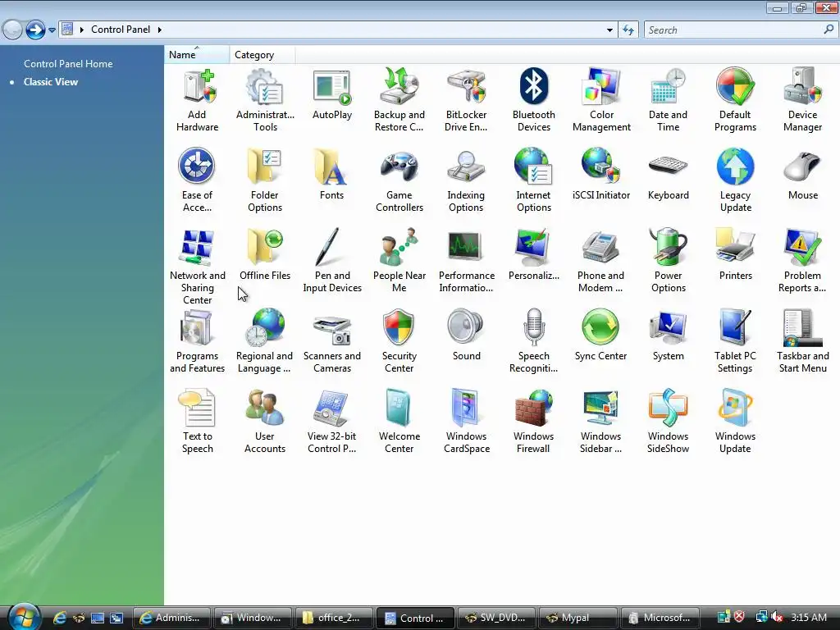Open Tablet PC Settings
The width and height of the screenshot is (840, 630).
(x=736, y=341)
